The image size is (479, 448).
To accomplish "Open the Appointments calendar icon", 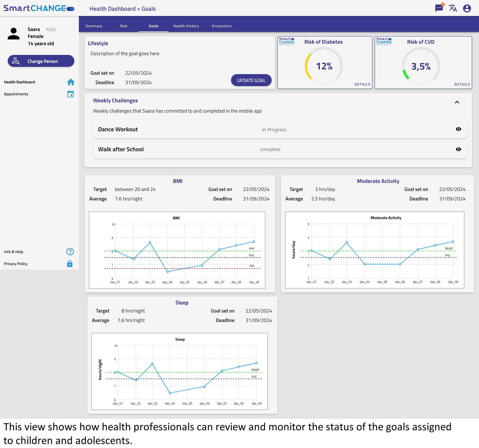I will [x=70, y=94].
